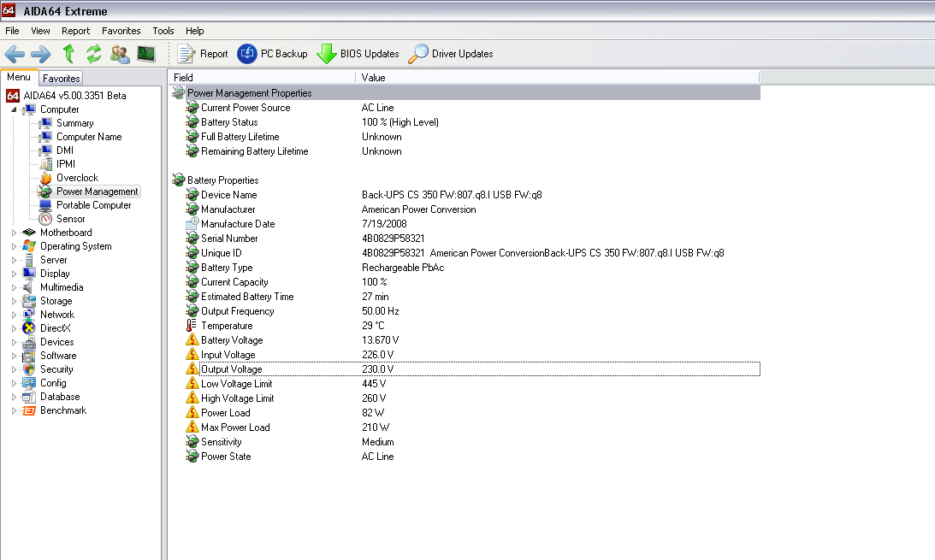Expand the Motherboard tree node
This screenshot has width=935, height=560.
pos(15,233)
